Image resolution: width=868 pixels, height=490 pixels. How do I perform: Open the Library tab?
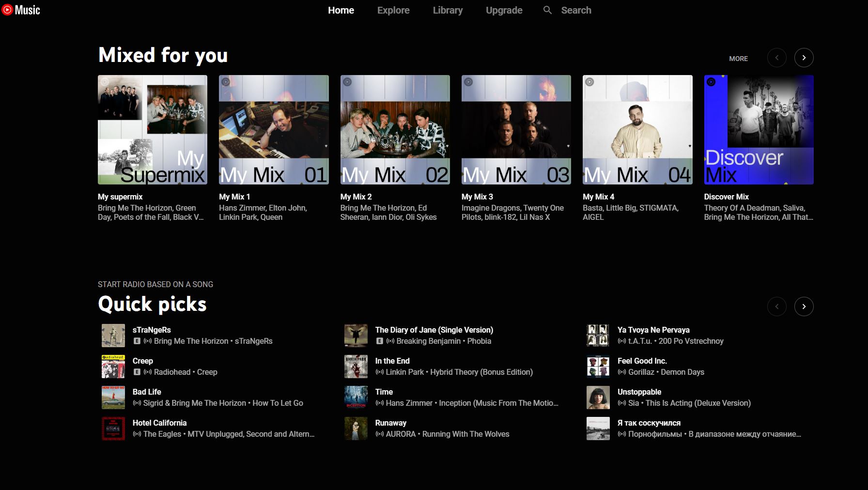click(448, 10)
